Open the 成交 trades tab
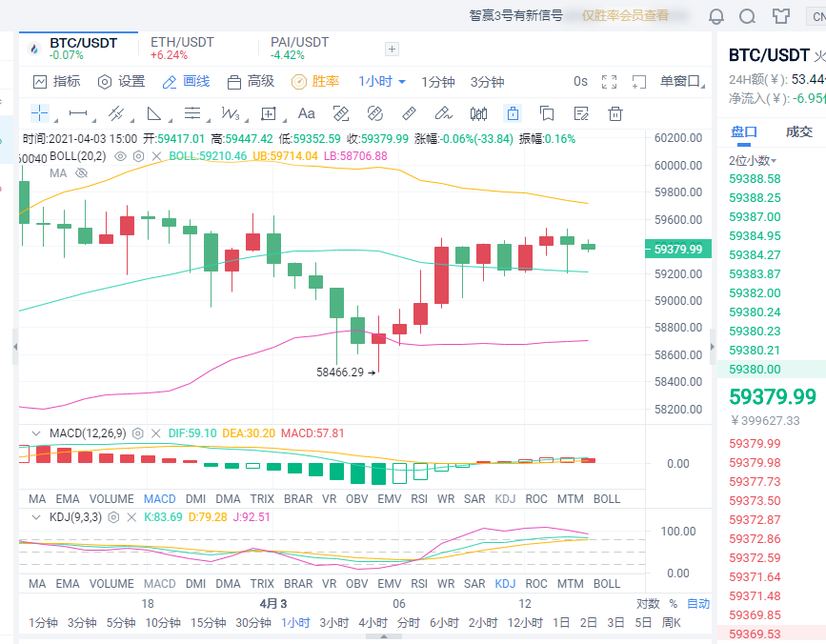 [x=798, y=131]
